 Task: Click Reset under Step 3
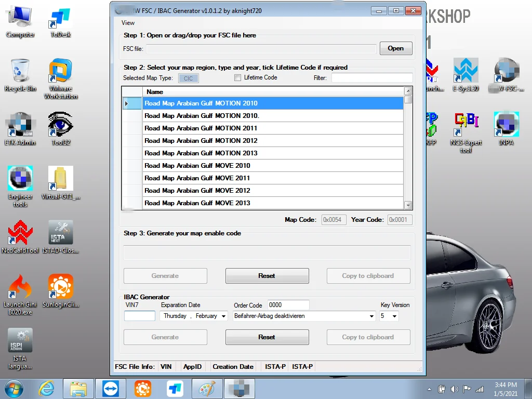(267, 276)
